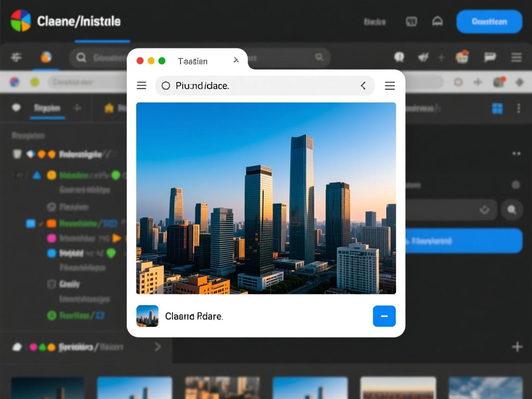Screen dimensions: 532x399
Task: Select the Taasien tab of the dialog window
Action: (x=193, y=61)
